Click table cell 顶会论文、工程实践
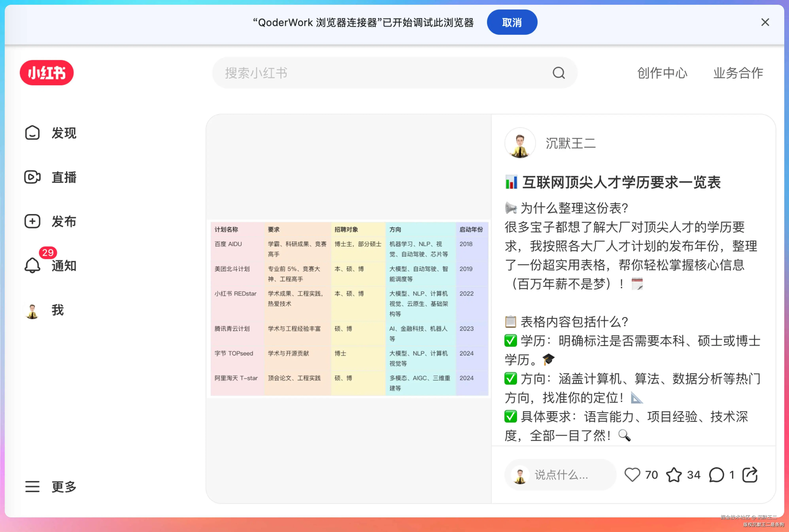 [x=294, y=378]
